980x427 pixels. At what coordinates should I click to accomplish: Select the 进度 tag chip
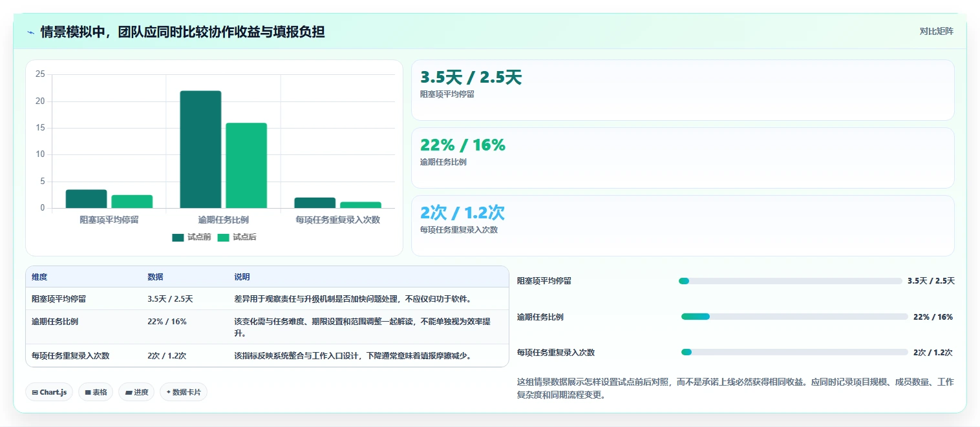click(x=136, y=392)
